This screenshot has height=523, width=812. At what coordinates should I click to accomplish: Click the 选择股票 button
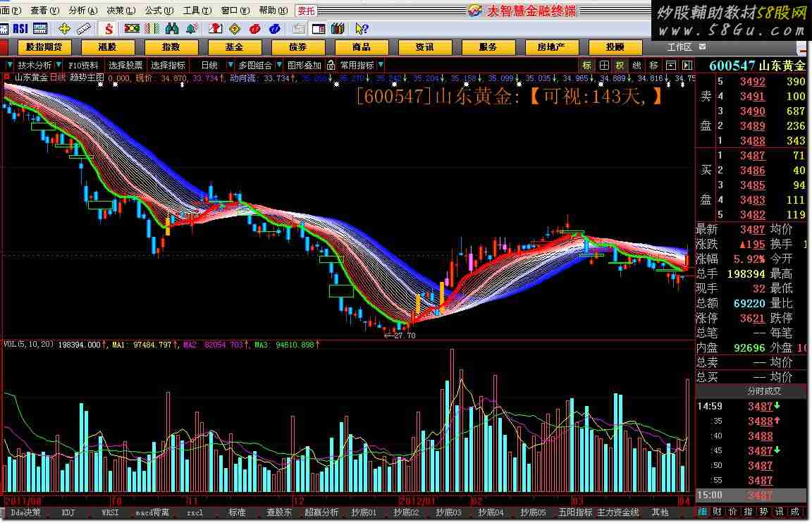125,66
